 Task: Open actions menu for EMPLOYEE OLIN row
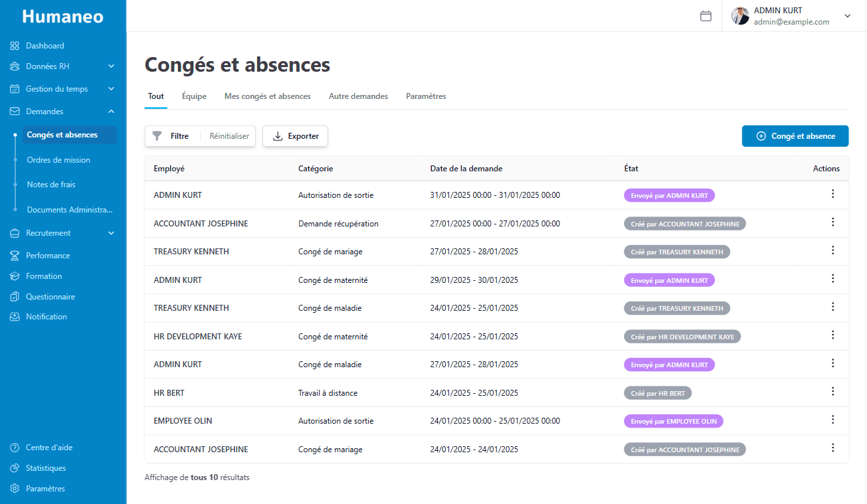(x=832, y=420)
